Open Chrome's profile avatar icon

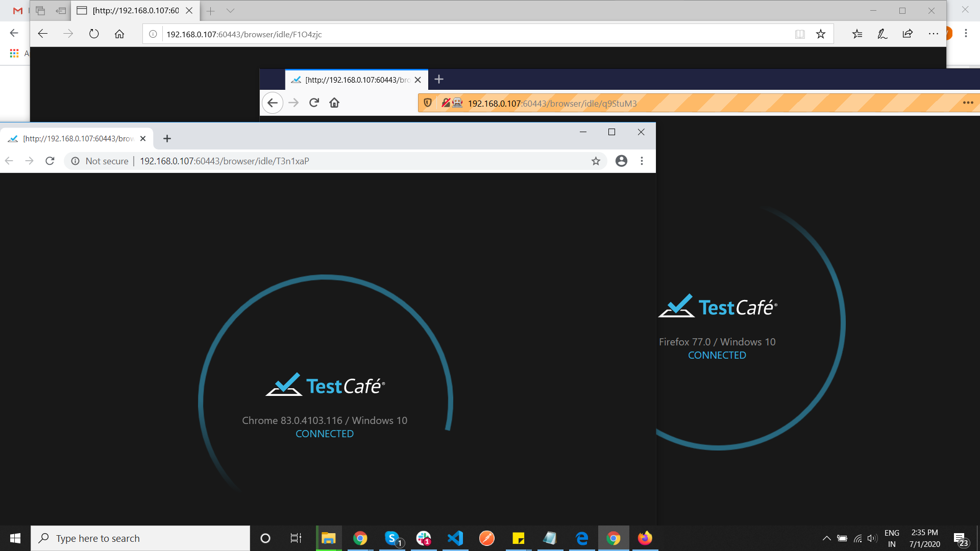(x=621, y=161)
